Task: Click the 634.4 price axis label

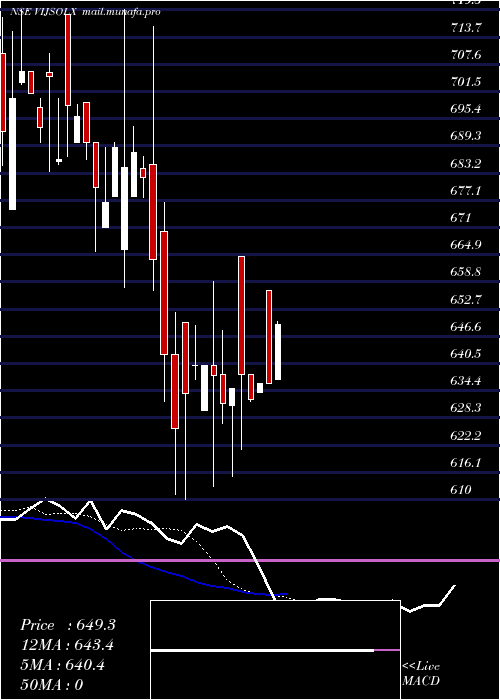Action: pyautogui.click(x=466, y=381)
